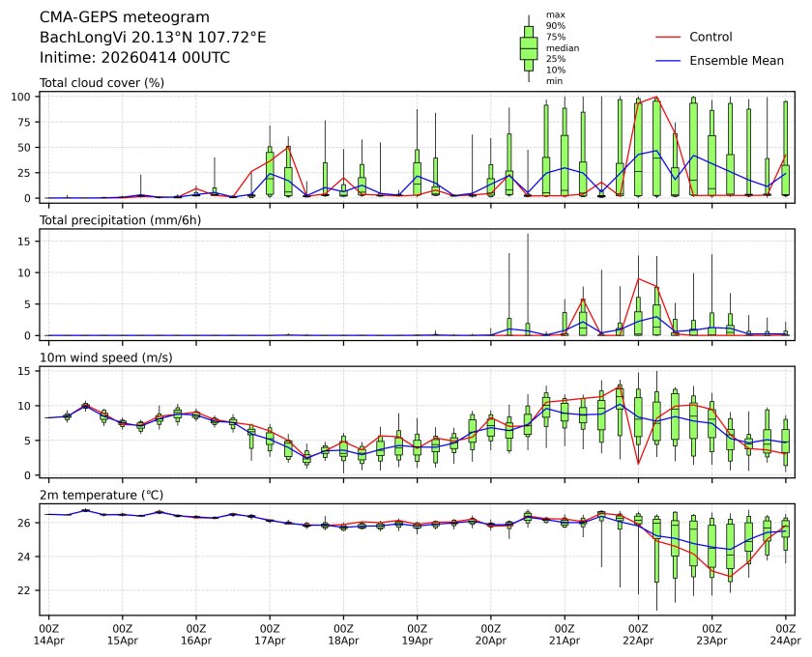Click the 00Z 14Apr x-axis label
The width and height of the screenshot is (812, 657).
48,633
